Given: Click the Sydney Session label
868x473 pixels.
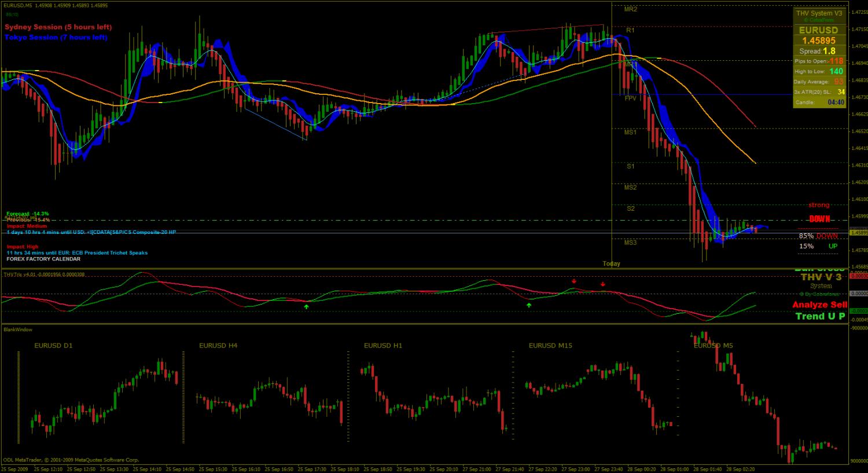Looking at the screenshot, I should 58,27.
